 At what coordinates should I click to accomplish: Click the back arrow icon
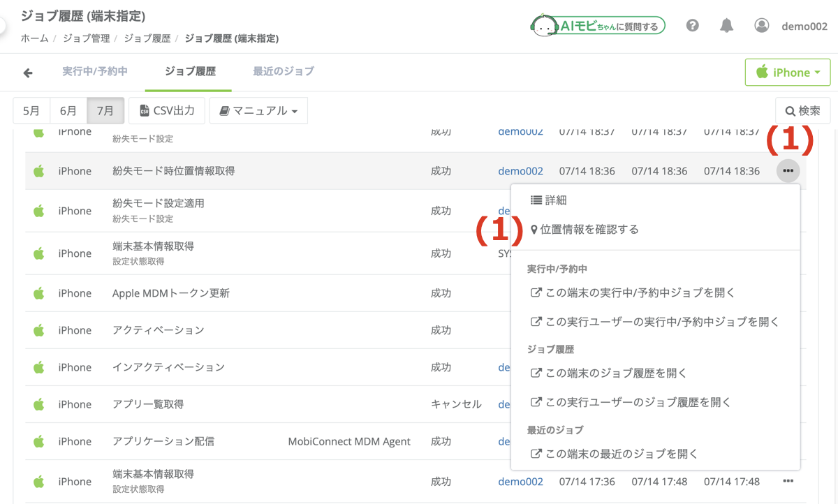click(x=28, y=73)
